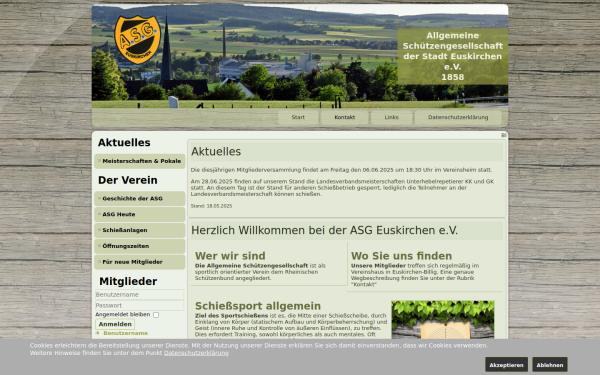Click the header banner landscape image
Screen dimensions: 600x375
[x=300, y=56]
